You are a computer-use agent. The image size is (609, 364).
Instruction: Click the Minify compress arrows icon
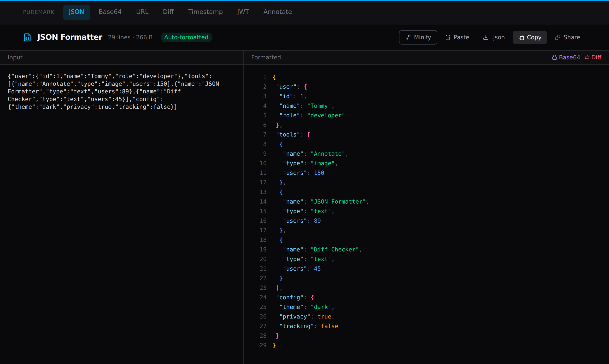(x=408, y=37)
